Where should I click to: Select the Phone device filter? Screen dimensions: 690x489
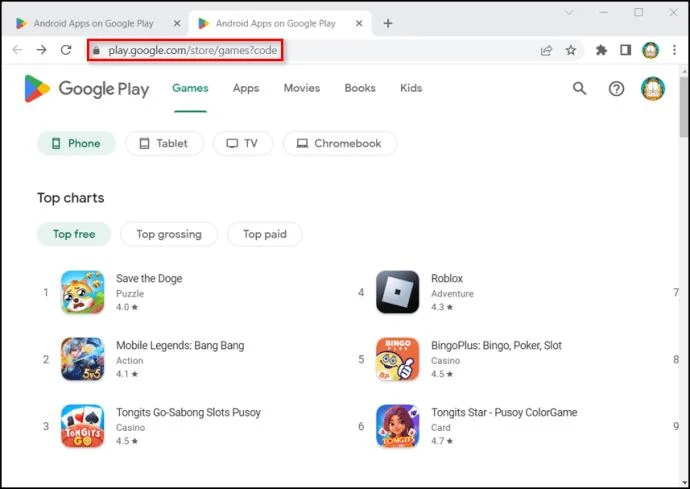[x=76, y=143]
